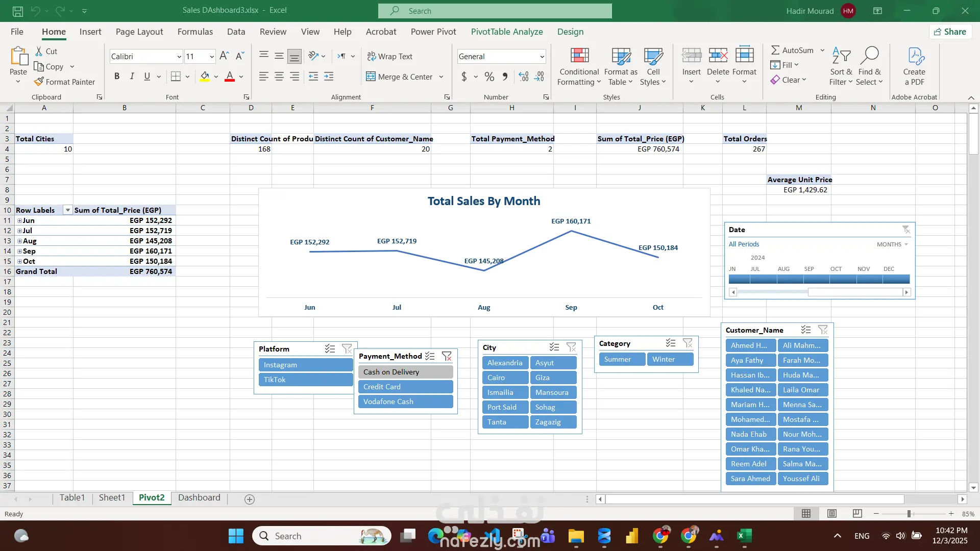Expand the Jun row group
Image resolution: width=980 pixels, height=551 pixels.
[19, 221]
